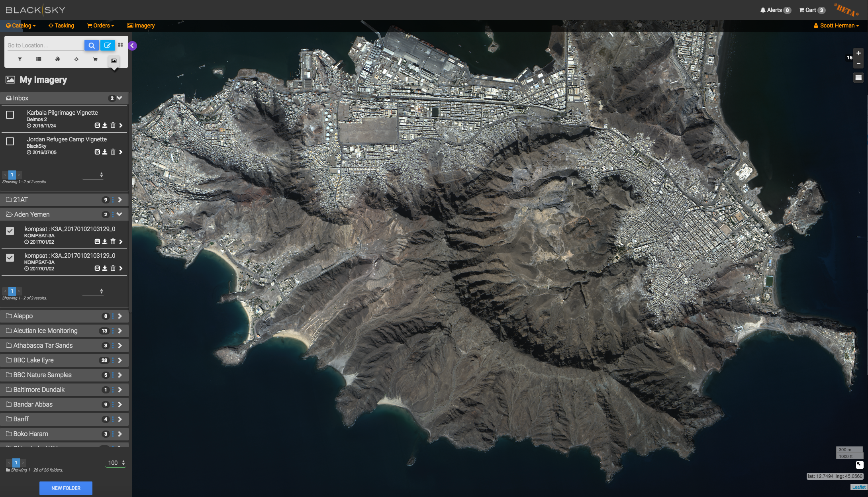868x497 pixels.
Task: Uncheck the first kompsat K3A image checkbox
Action: click(x=10, y=231)
